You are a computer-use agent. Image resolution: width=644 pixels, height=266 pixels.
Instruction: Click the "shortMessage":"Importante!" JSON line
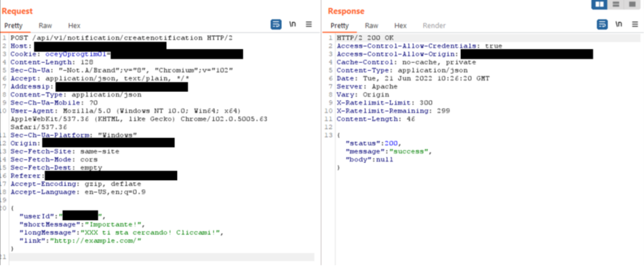pyautogui.click(x=83, y=224)
